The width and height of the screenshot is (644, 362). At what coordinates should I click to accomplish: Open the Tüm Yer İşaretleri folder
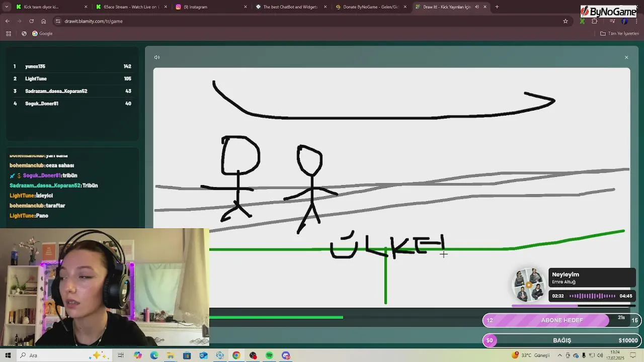(619, 33)
